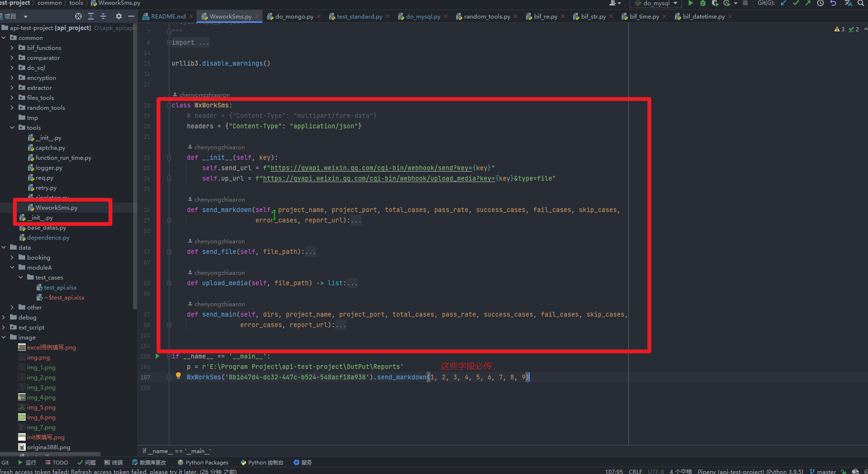Expand the comparator folder

click(12, 58)
